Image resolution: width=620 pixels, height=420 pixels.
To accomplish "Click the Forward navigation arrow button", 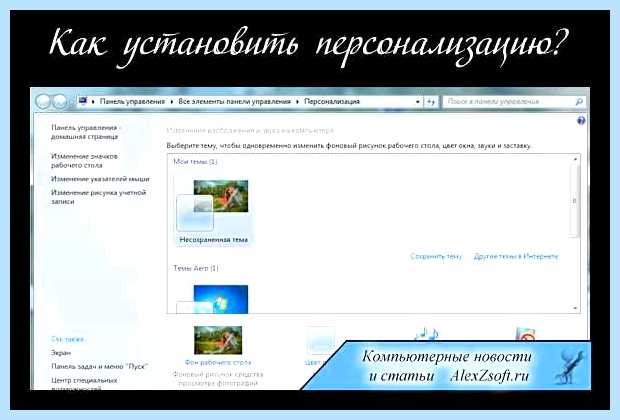I will 59,102.
